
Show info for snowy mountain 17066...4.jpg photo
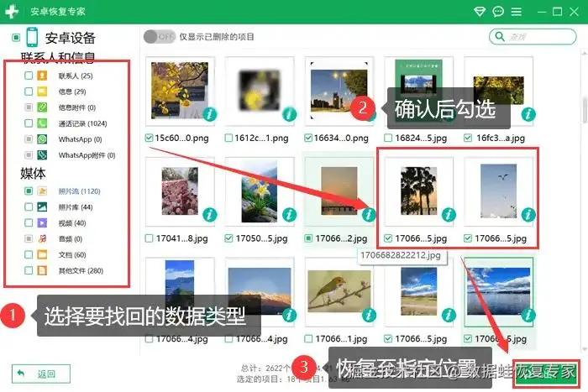pyautogui.click(x=289, y=315)
